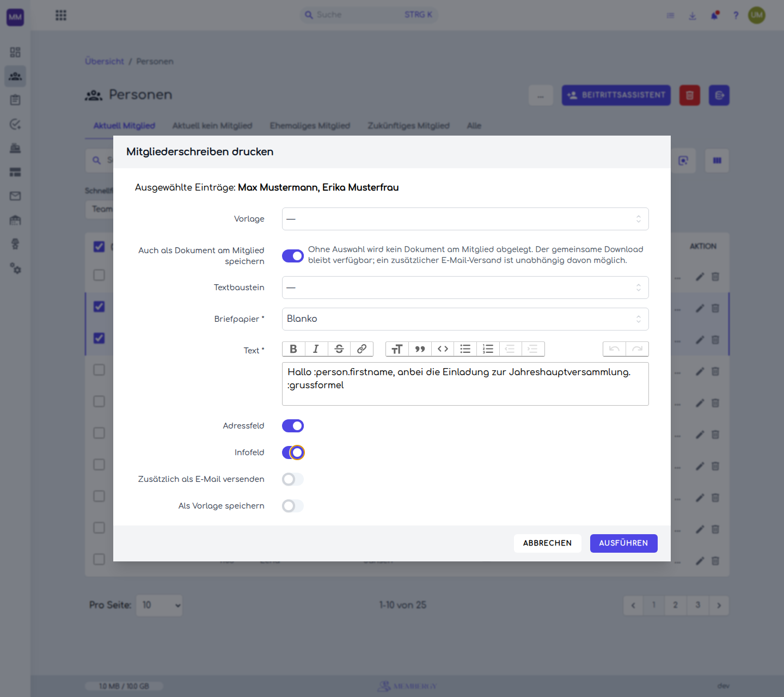
Task: Insert a link via the editor toolbar
Action: [362, 349]
